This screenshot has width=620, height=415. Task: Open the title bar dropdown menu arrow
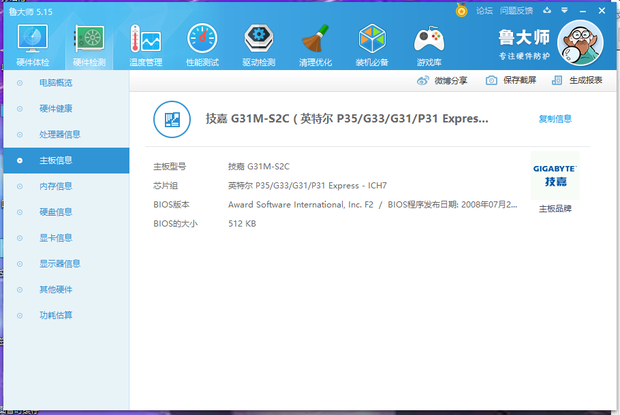pyautogui.click(x=565, y=10)
